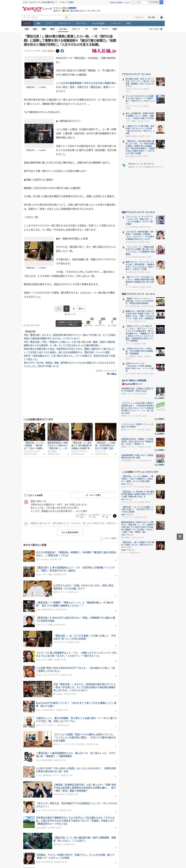Select the 国際 category
186x868 pixels.
point(44,29)
